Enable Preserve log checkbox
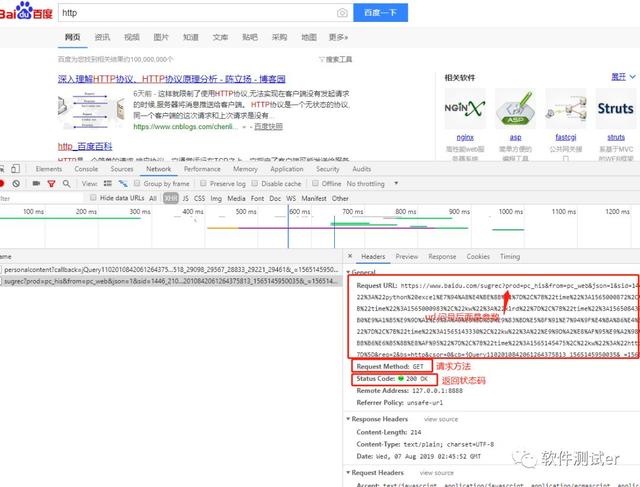Image resolution: width=640 pixels, height=487 pixels. [203, 183]
